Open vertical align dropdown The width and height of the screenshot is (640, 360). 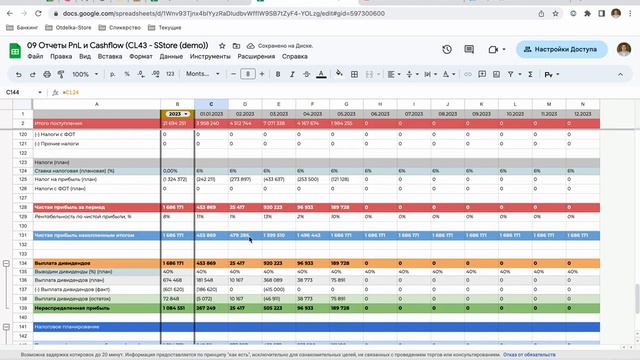point(412,74)
